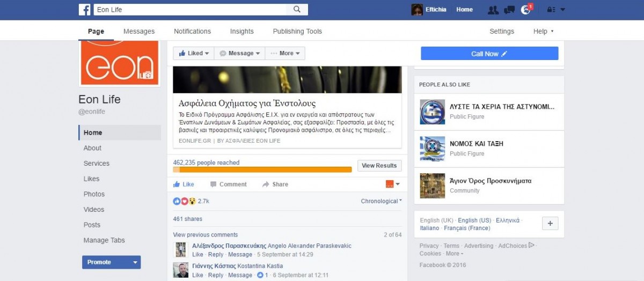
Task: Click the View Results button
Action: (379, 166)
